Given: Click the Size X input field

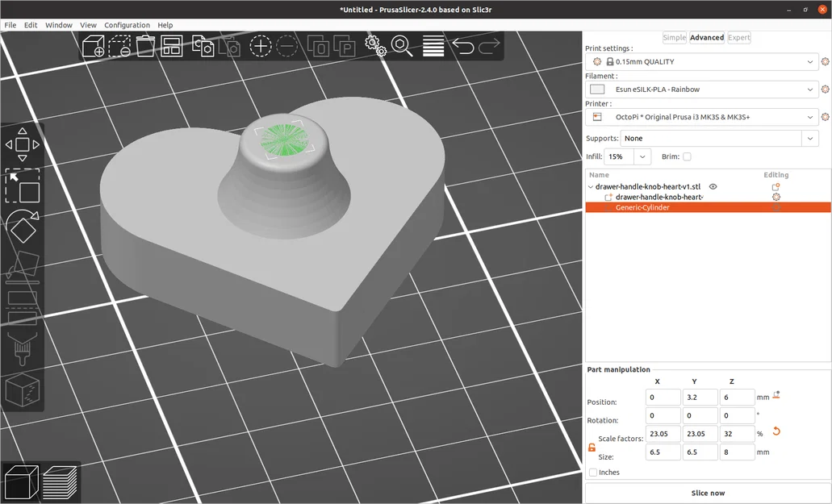Looking at the screenshot, I should [x=663, y=452].
